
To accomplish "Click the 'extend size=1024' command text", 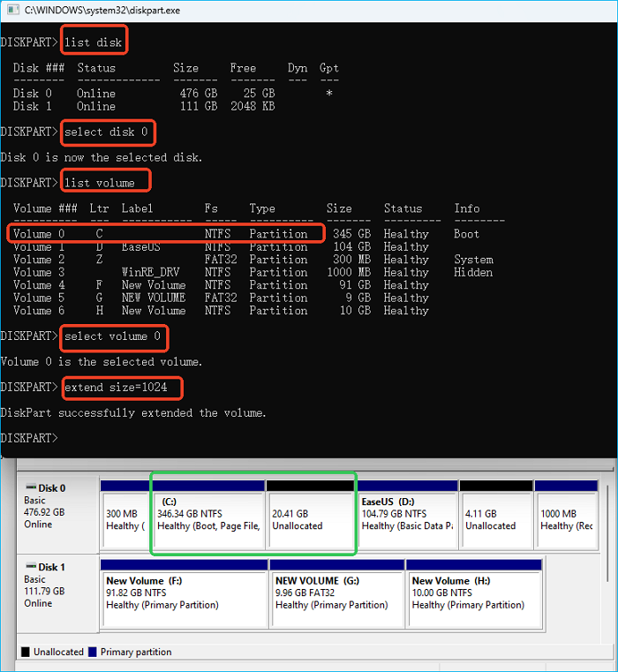I will (x=115, y=388).
